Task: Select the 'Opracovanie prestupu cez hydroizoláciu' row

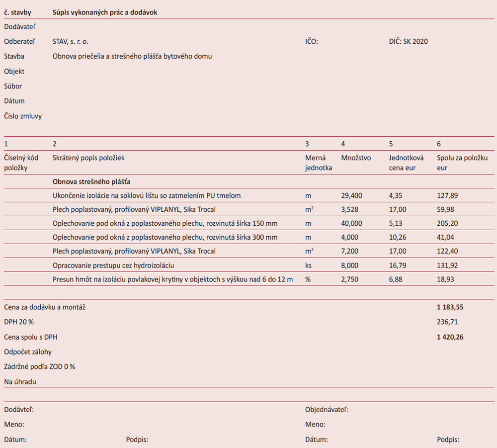Action: [113, 266]
